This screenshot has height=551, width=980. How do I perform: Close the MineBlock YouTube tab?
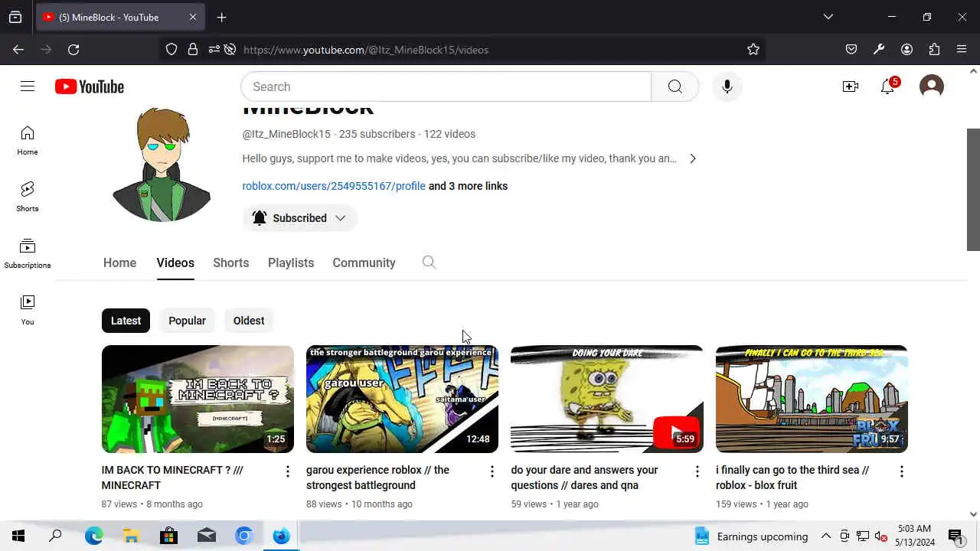click(x=192, y=17)
